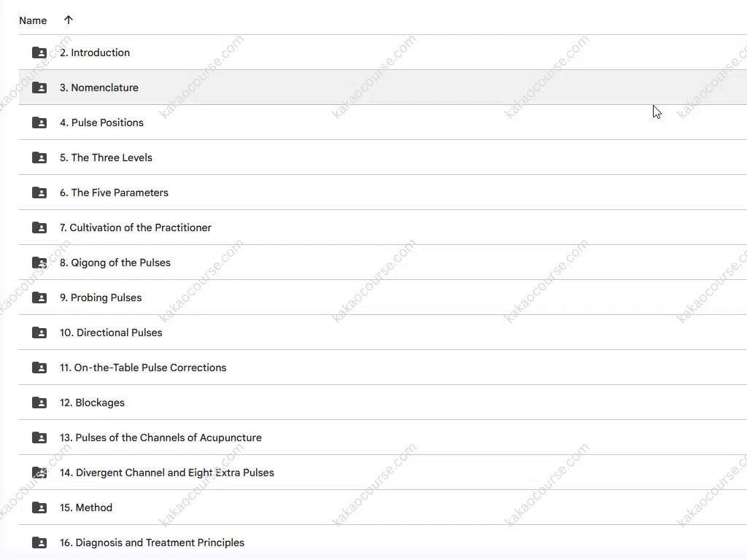Image resolution: width=747 pixels, height=560 pixels.
Task: Open the 7. Cultivation of the Practitioner folder
Action: pos(136,227)
